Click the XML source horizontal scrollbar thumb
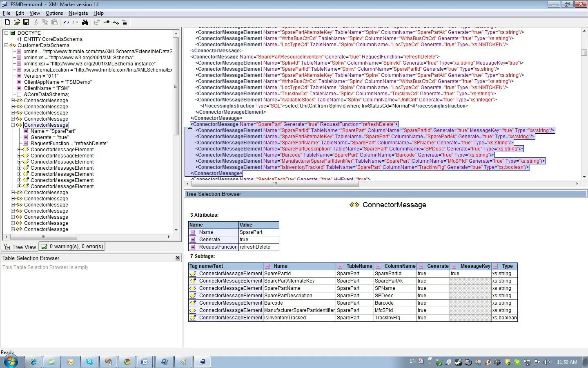 pos(275,184)
